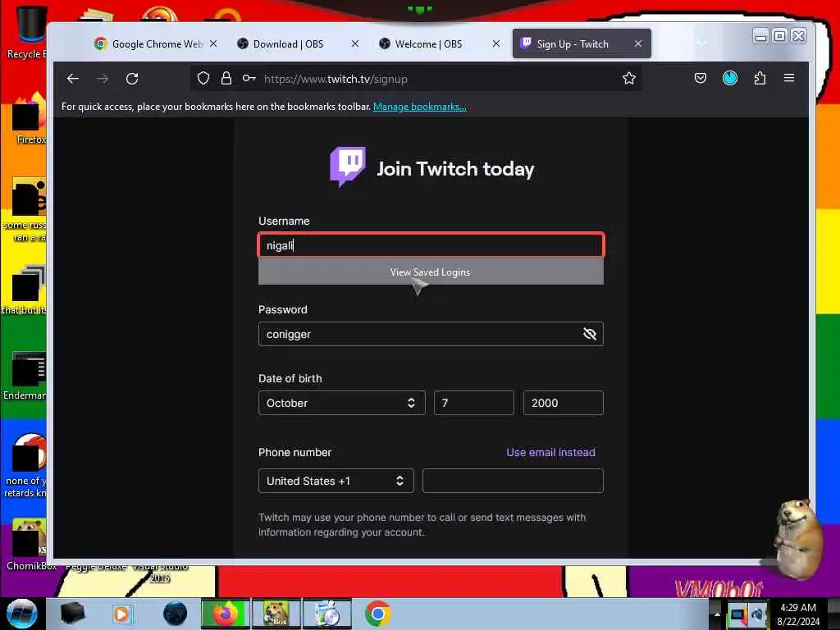Open the October month dropdown
The image size is (840, 630).
tap(342, 403)
